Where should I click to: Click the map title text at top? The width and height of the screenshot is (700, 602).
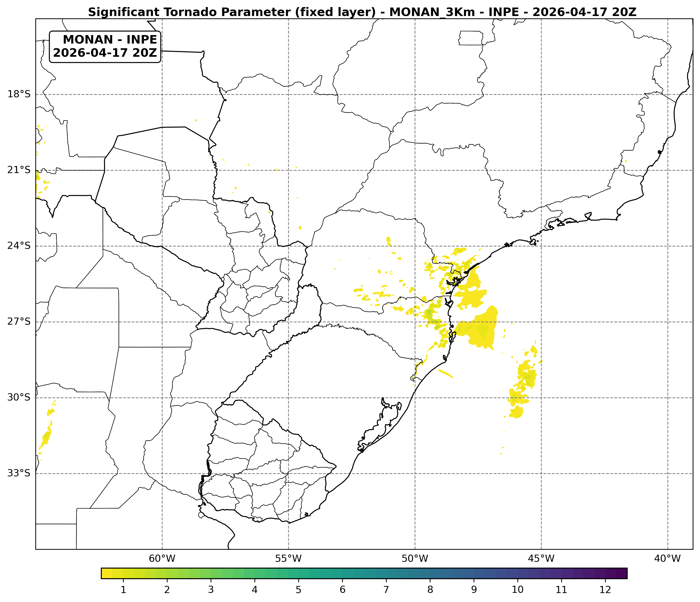362,12
